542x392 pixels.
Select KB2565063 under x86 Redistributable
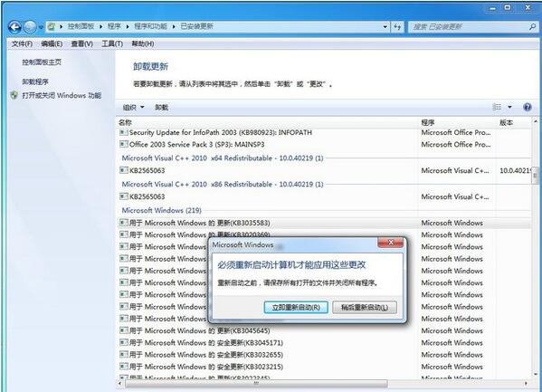pyautogui.click(x=325, y=196)
